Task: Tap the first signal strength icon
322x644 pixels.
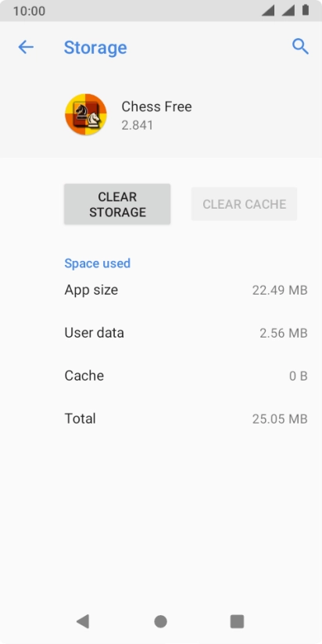Action: [x=268, y=11]
